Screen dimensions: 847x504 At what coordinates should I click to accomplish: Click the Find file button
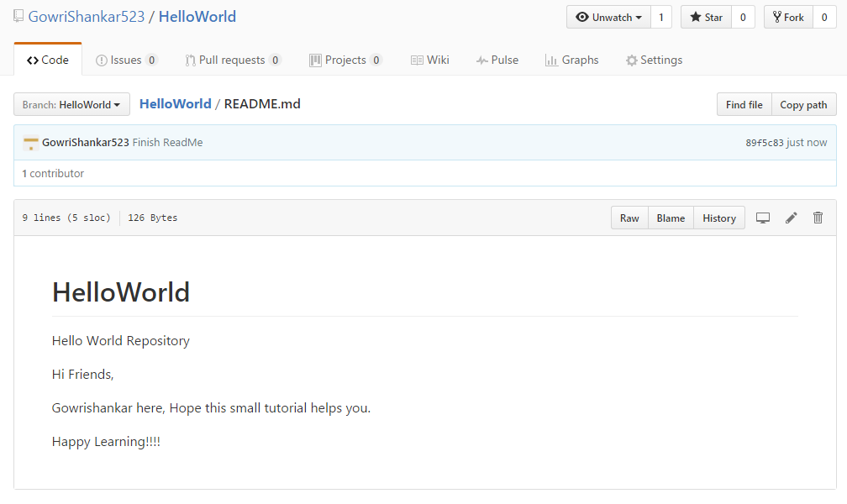[744, 104]
